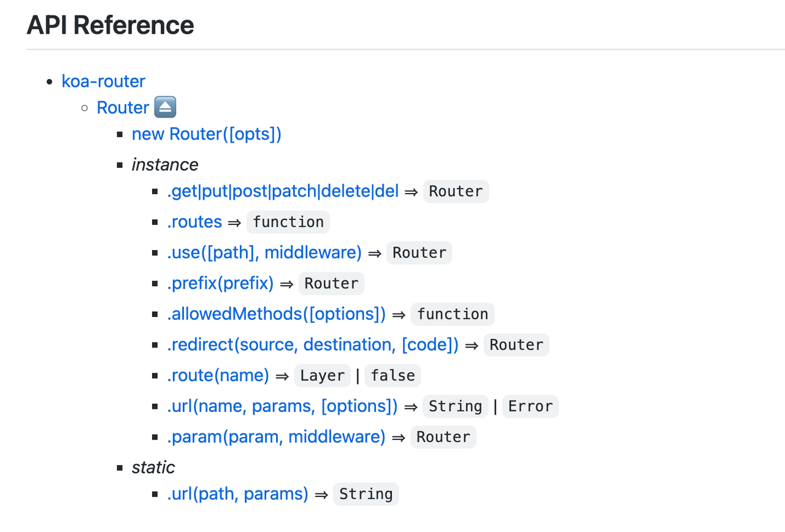The width and height of the screenshot is (785, 532).
Task: Click the Layer return type badge
Action: pyautogui.click(x=322, y=375)
